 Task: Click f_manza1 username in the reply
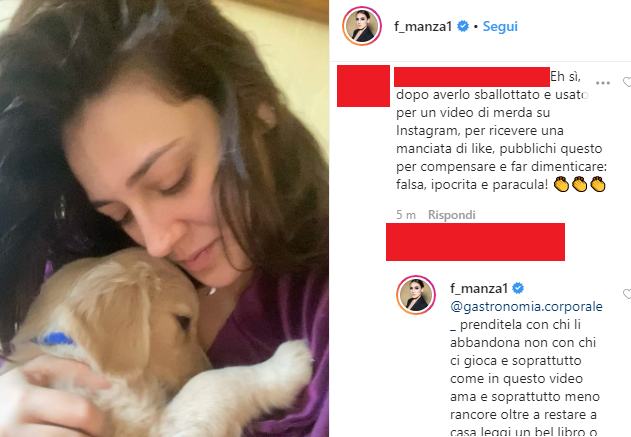click(x=479, y=289)
